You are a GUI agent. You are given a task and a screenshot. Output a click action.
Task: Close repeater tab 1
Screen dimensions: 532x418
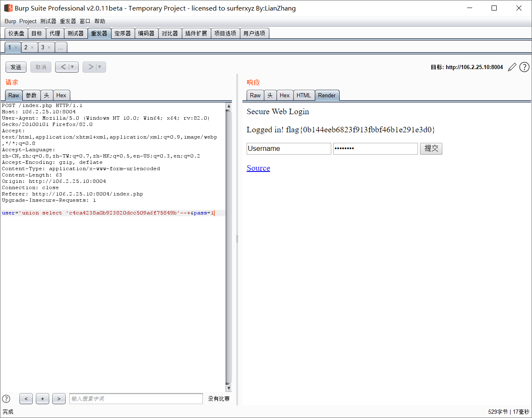[16, 48]
